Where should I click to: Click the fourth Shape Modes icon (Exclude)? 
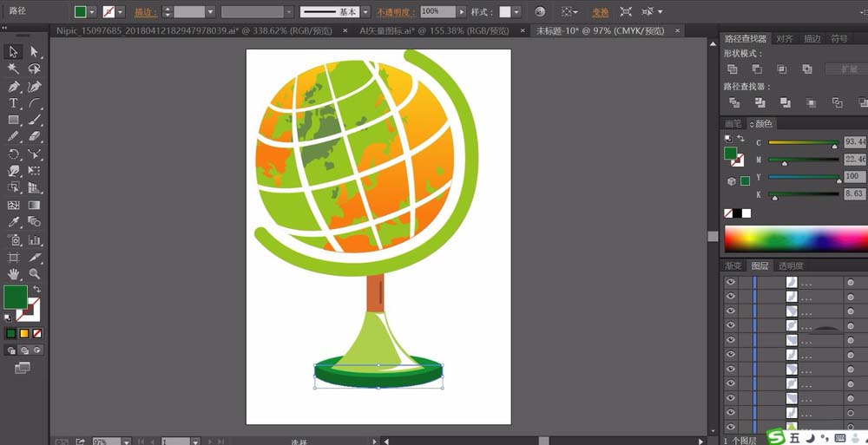click(x=807, y=69)
